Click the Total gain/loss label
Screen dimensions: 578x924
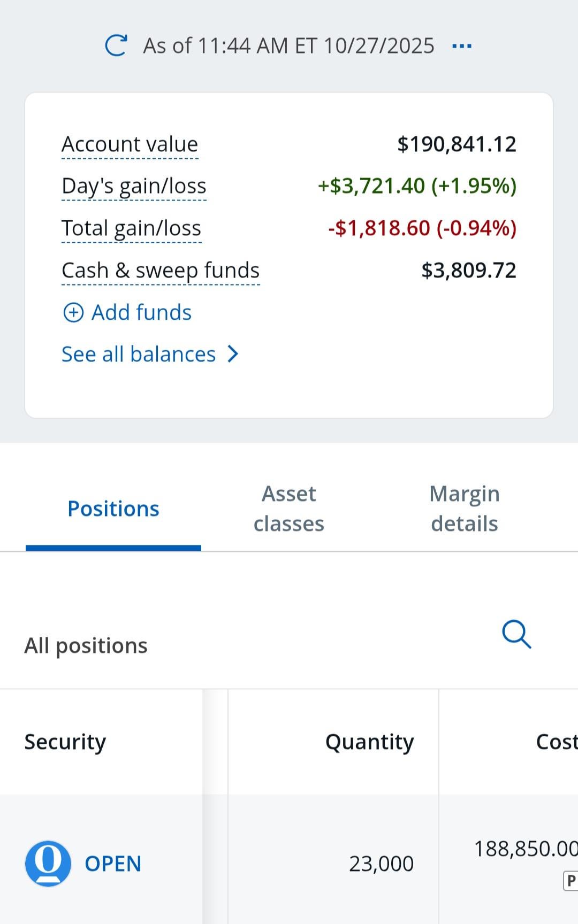(x=131, y=228)
